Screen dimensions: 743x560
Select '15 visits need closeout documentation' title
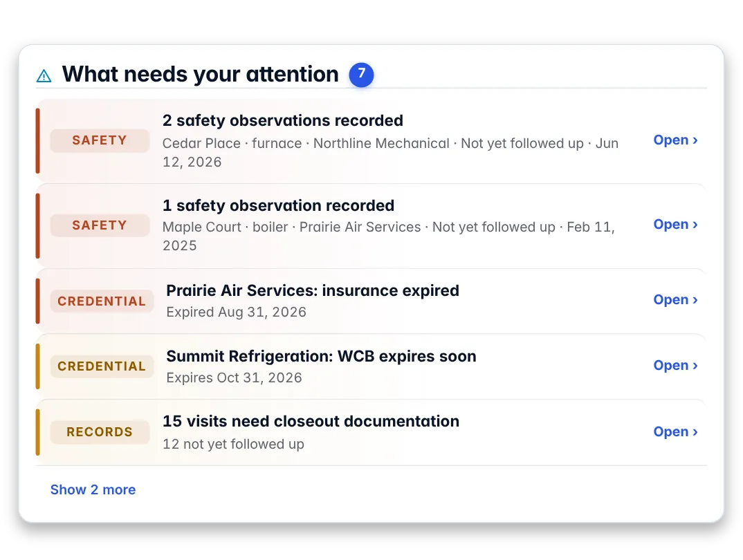tap(311, 421)
